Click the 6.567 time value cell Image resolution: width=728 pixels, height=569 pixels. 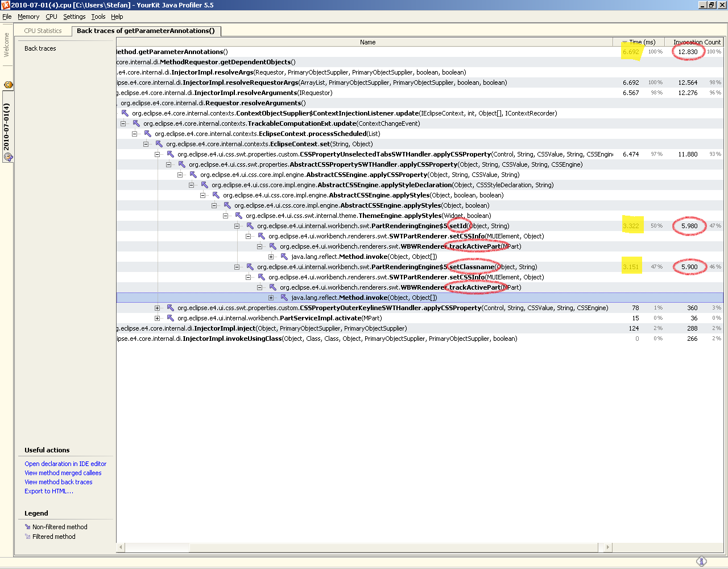[631, 93]
